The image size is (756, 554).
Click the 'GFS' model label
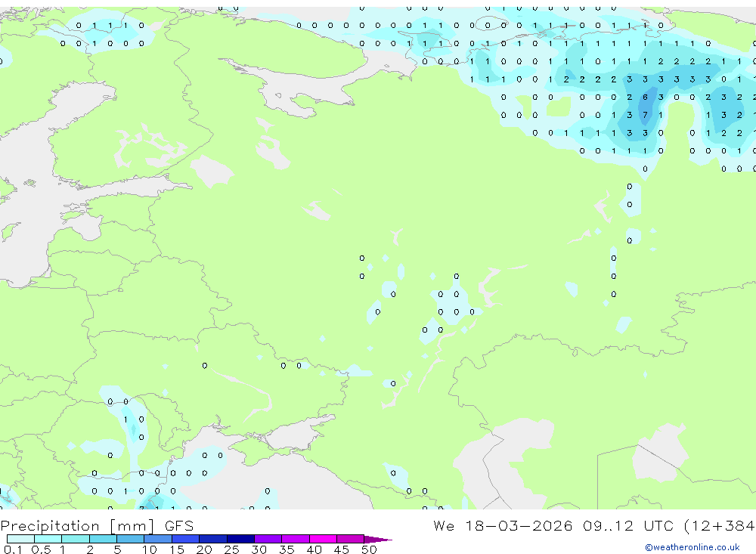[x=179, y=526]
